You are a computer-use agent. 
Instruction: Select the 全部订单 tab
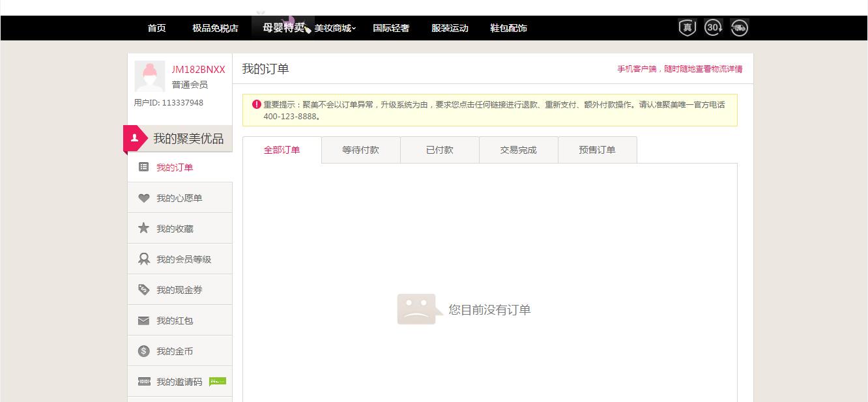[282, 150]
